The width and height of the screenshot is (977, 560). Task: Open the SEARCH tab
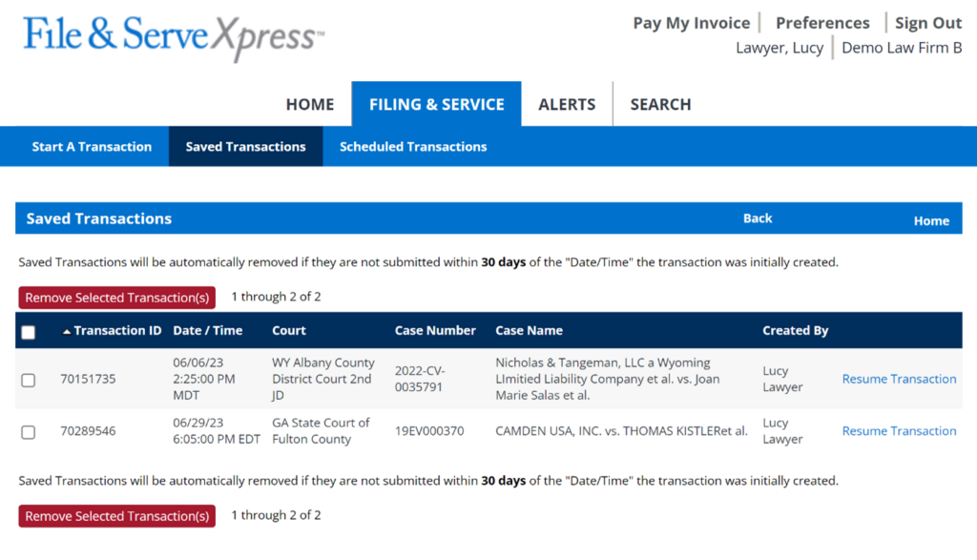coord(659,104)
